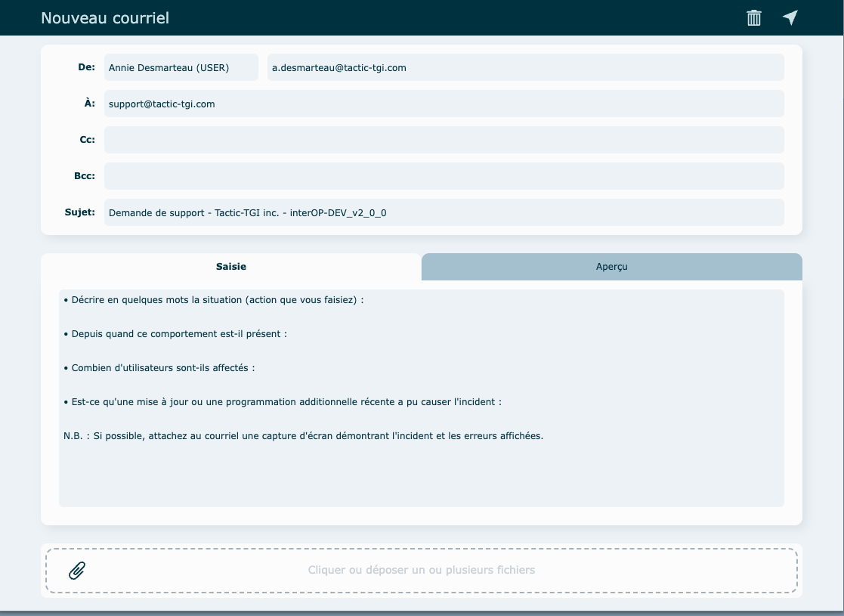Place cursor on the 'Depuis quand ce comportement' line
844x616 pixels.
point(175,334)
